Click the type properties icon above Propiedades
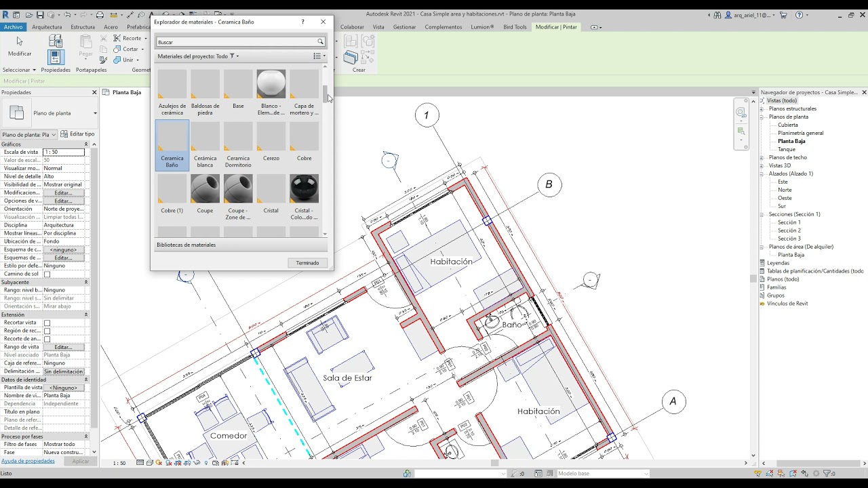This screenshot has height=488, width=868. click(56, 41)
